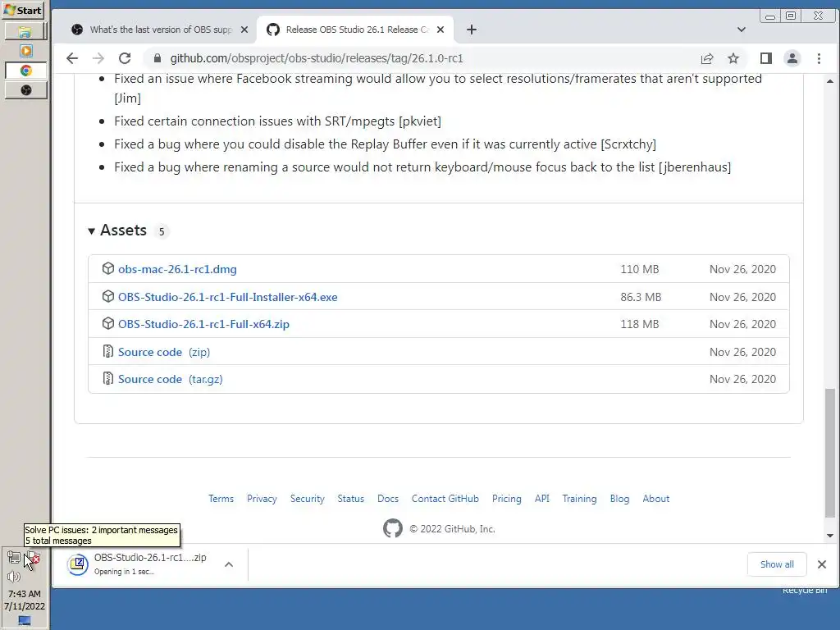Open the Pricing footer link
The image size is (840, 630).
tap(506, 499)
